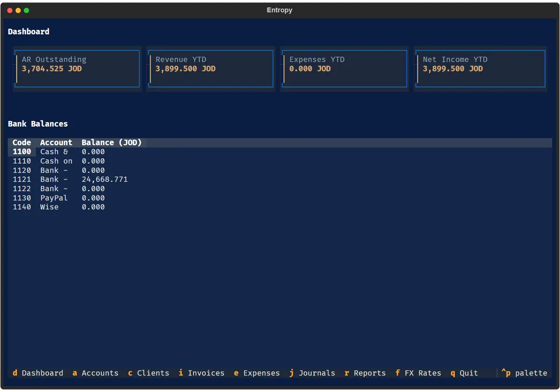Maximize the Entropy window
Viewport: 560px width, 392px height.
tap(27, 10)
